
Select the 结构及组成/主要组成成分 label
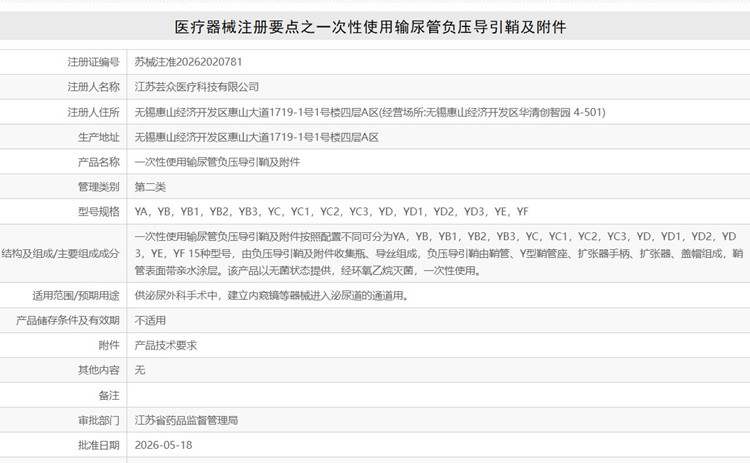pos(60,254)
